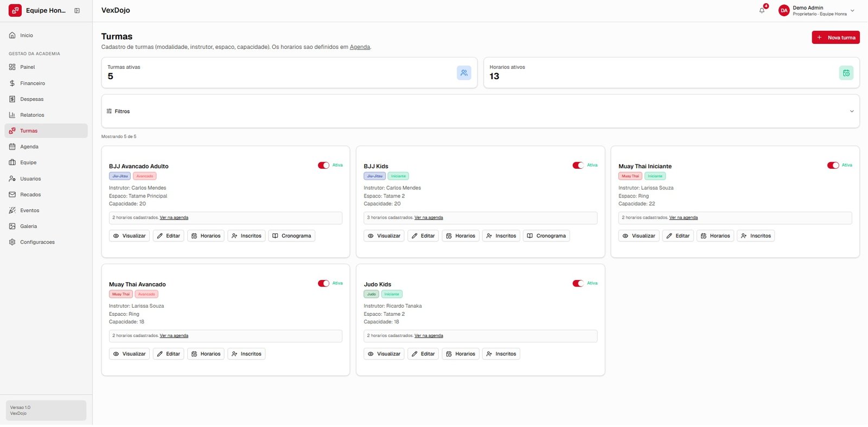The height and width of the screenshot is (427, 868).
Task: Edit the Judo Kids class
Action: (x=423, y=354)
